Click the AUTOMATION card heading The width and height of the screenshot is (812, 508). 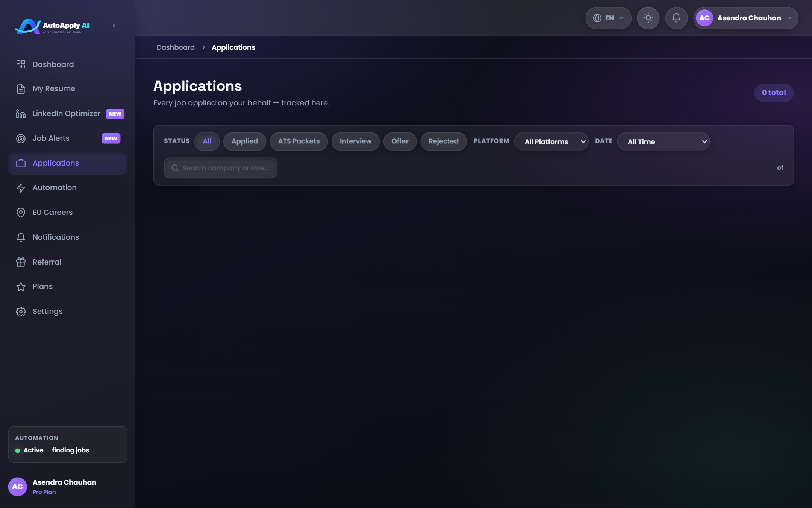tap(37, 438)
